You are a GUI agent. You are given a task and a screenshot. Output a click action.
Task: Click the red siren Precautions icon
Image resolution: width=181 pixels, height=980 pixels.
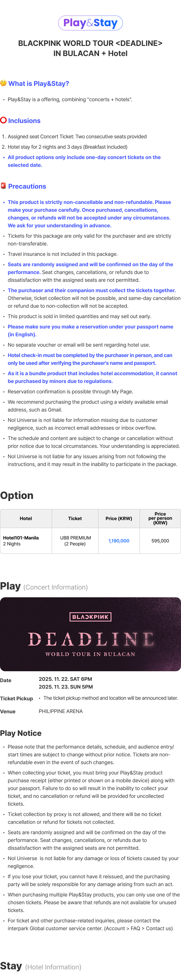3,186
